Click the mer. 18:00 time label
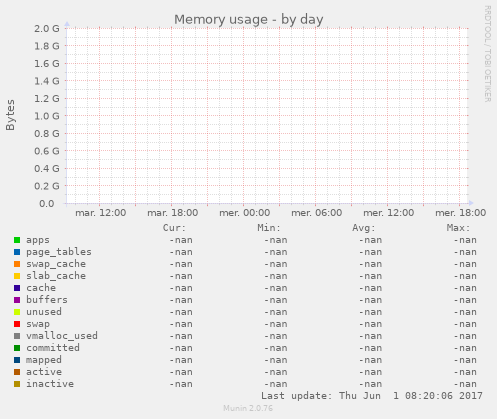Screen dimensions: 497x419 pos(461,213)
